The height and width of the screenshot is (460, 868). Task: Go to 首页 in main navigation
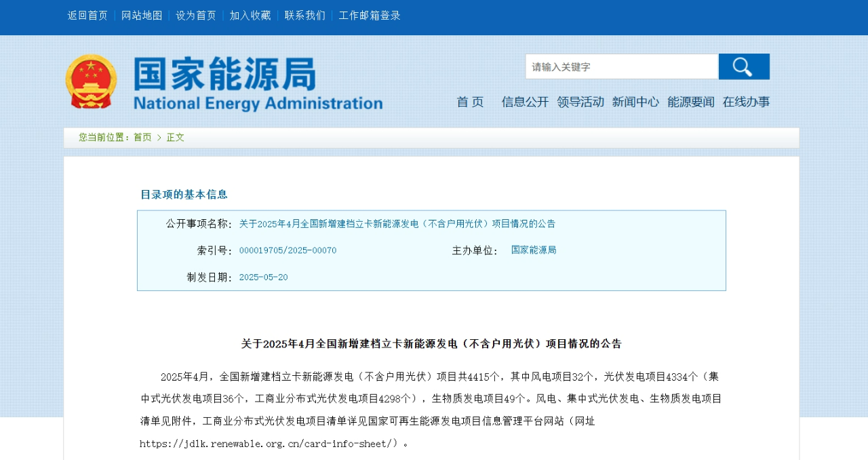pyautogui.click(x=470, y=102)
